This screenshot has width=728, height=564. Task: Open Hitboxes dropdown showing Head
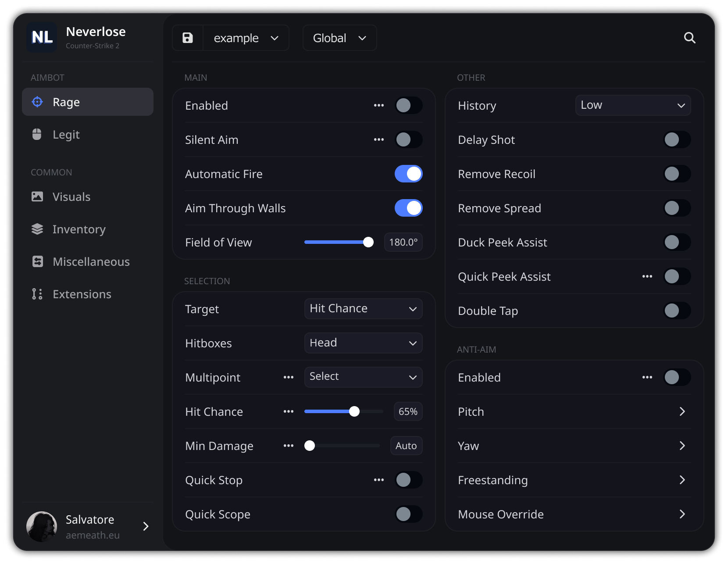[364, 343]
